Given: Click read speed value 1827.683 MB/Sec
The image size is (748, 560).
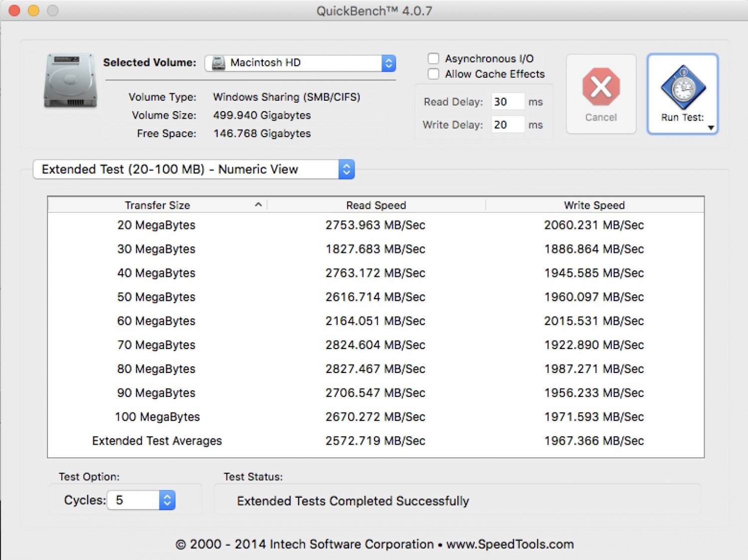Looking at the screenshot, I should coord(375,249).
